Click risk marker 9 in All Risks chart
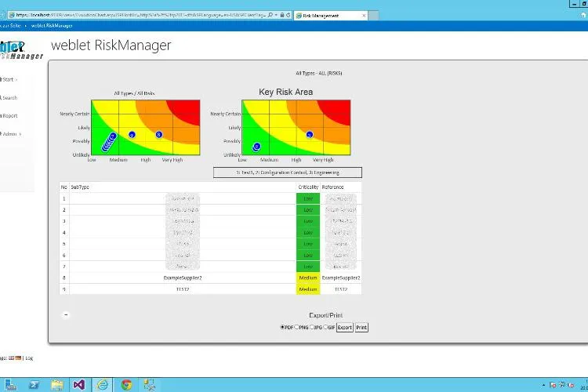 click(x=132, y=135)
